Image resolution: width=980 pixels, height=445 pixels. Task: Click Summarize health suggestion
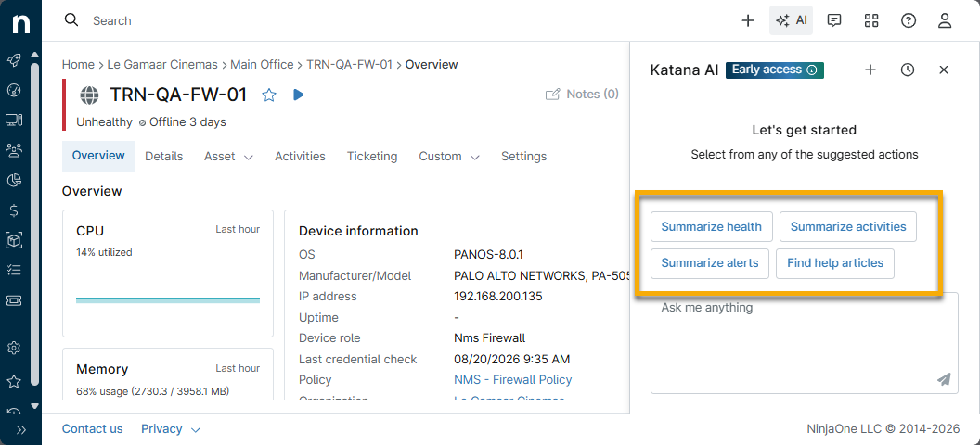click(x=711, y=226)
